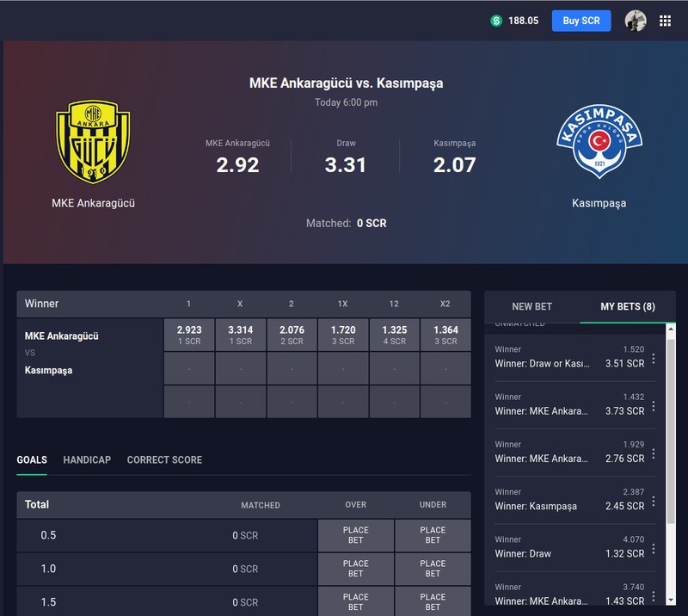Open the CORRECT SCORE tab
688x616 pixels.
(x=164, y=459)
